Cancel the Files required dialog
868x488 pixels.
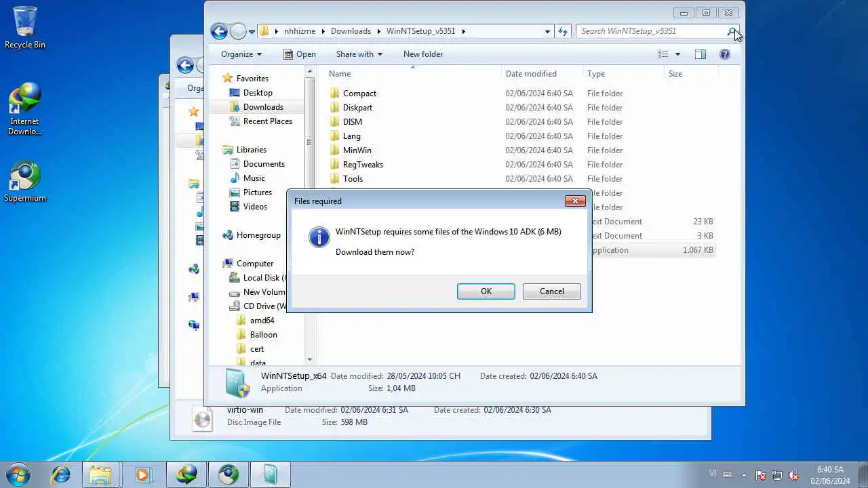[x=551, y=291]
